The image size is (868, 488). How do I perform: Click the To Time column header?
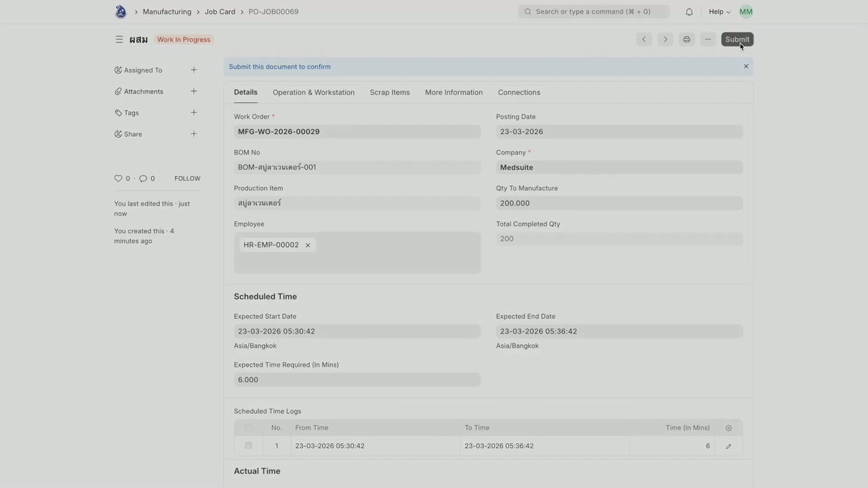tap(477, 428)
